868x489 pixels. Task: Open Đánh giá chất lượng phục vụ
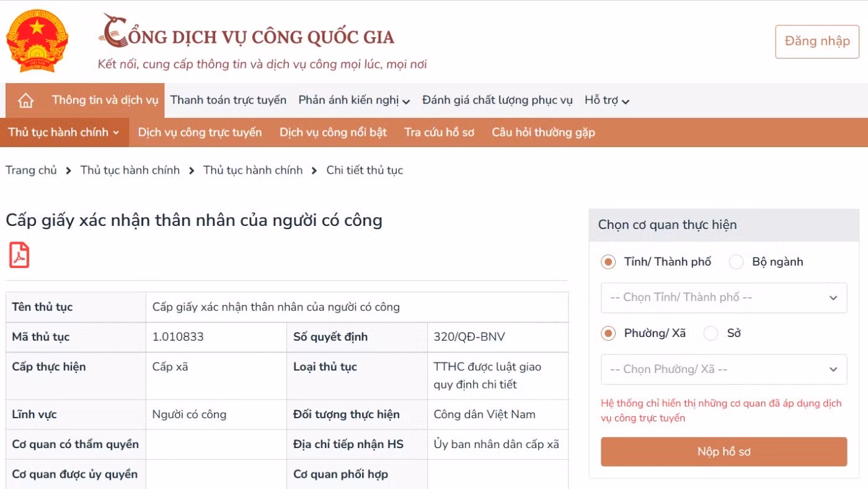click(497, 100)
